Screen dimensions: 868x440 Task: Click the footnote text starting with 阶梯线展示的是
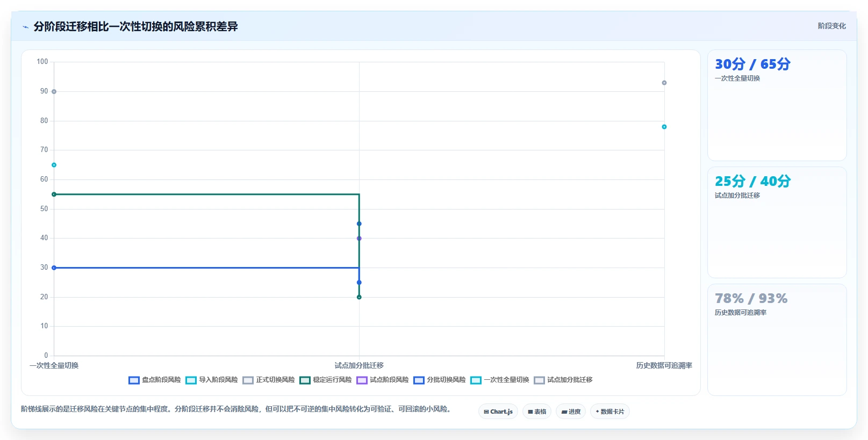click(236, 409)
